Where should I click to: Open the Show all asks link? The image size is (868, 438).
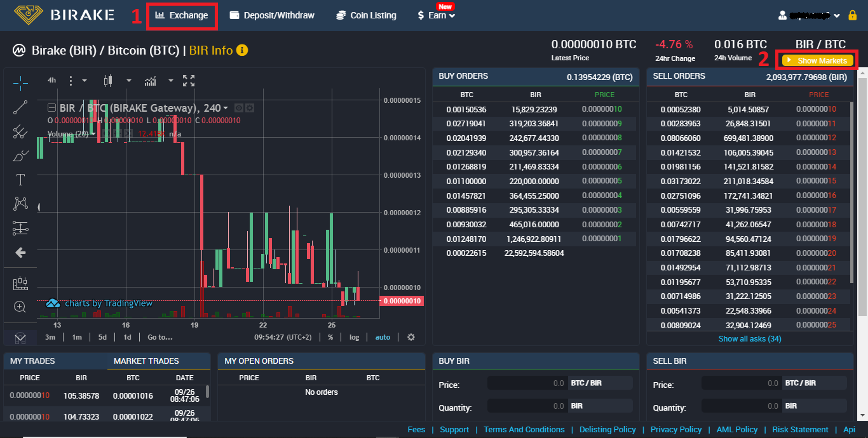[750, 339]
